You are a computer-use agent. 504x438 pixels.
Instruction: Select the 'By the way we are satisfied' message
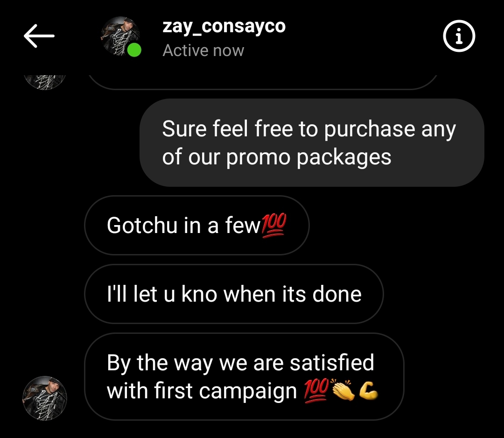click(244, 376)
